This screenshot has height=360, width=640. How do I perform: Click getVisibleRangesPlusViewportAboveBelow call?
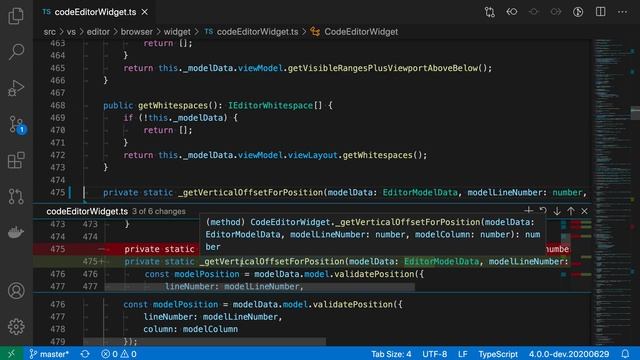[382, 68]
